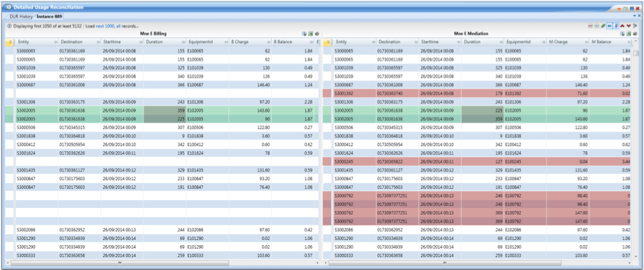
Task: Select the red S3001392 row in Mediation grid
Action: [478, 93]
